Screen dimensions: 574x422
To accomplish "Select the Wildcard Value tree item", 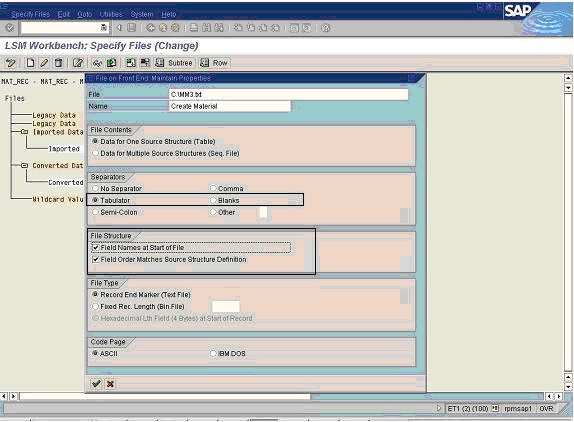I will [58, 199].
